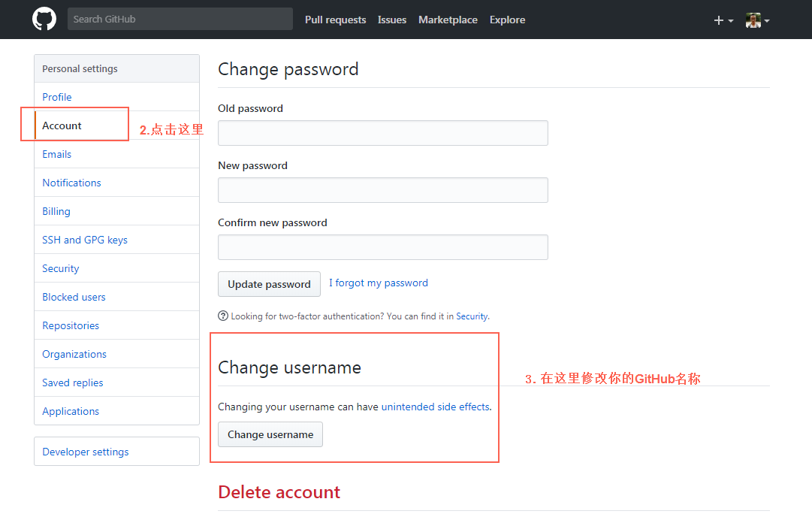Select Account in settings sidebar
This screenshot has width=812, height=514.
tap(116, 125)
